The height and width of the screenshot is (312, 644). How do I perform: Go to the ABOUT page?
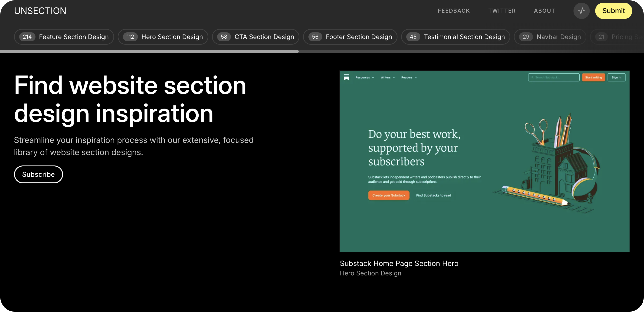[x=544, y=11]
